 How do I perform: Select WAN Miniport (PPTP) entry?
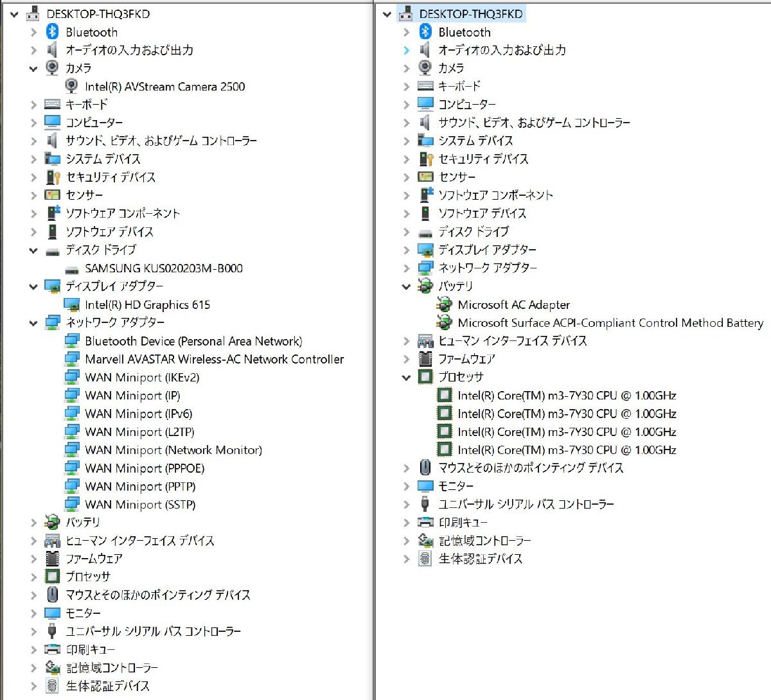(x=140, y=486)
